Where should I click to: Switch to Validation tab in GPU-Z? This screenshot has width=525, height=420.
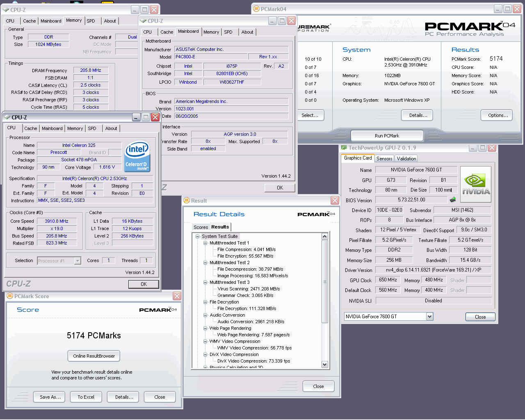(x=406, y=158)
